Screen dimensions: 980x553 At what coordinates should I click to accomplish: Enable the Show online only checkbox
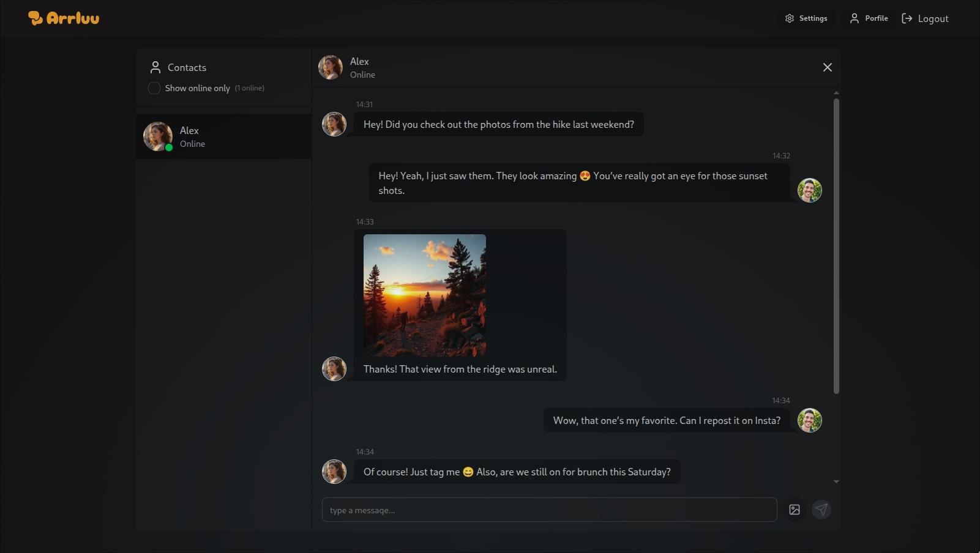click(154, 88)
